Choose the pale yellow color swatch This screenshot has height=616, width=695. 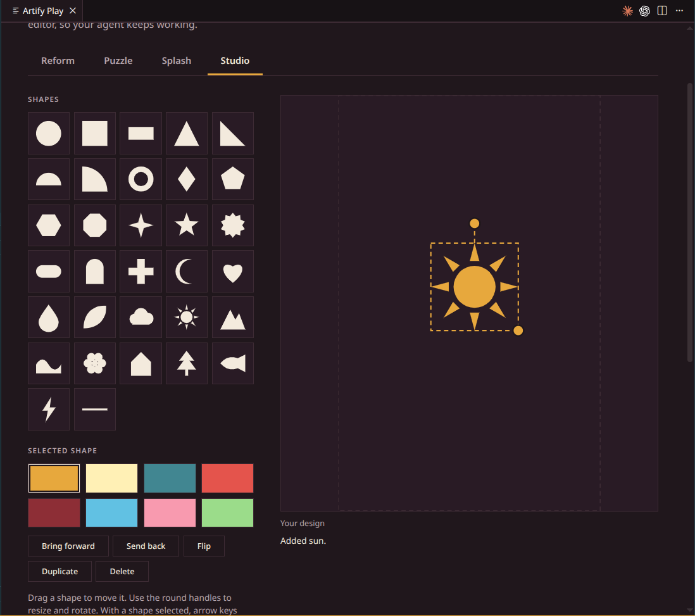tap(111, 478)
